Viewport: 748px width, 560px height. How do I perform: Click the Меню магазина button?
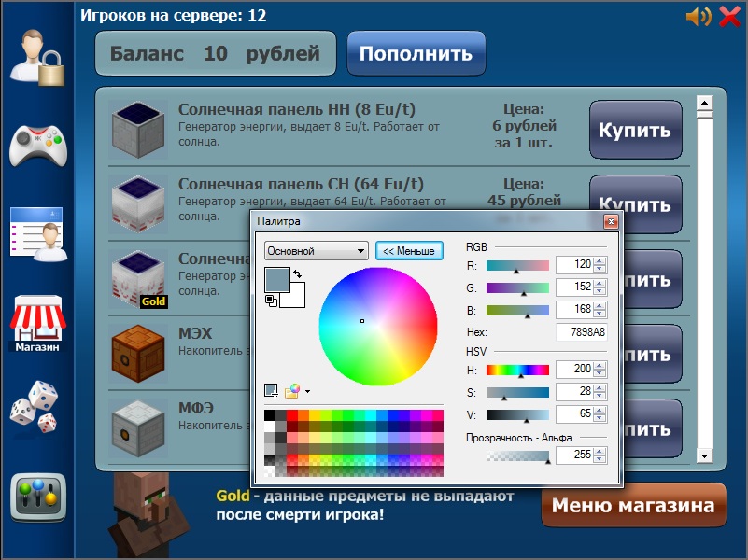(633, 505)
